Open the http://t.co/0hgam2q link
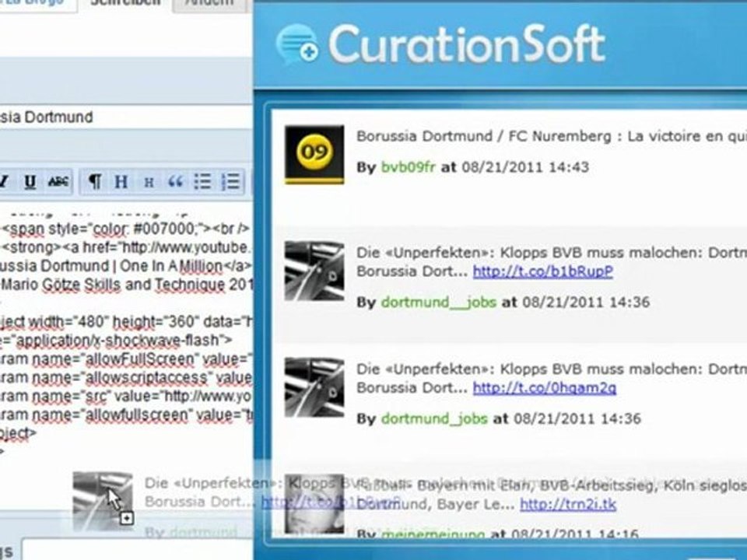Viewport: 747px width, 560px height. (545, 388)
